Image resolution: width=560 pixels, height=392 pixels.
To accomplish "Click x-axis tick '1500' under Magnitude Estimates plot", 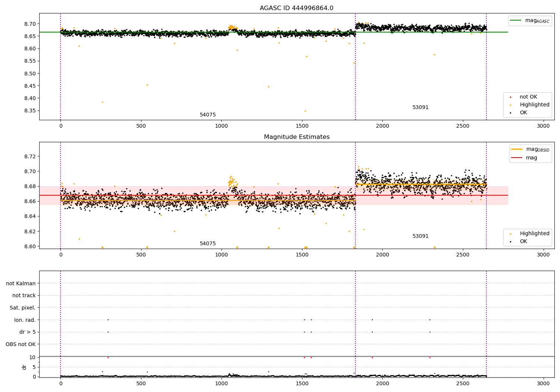I will click(302, 255).
